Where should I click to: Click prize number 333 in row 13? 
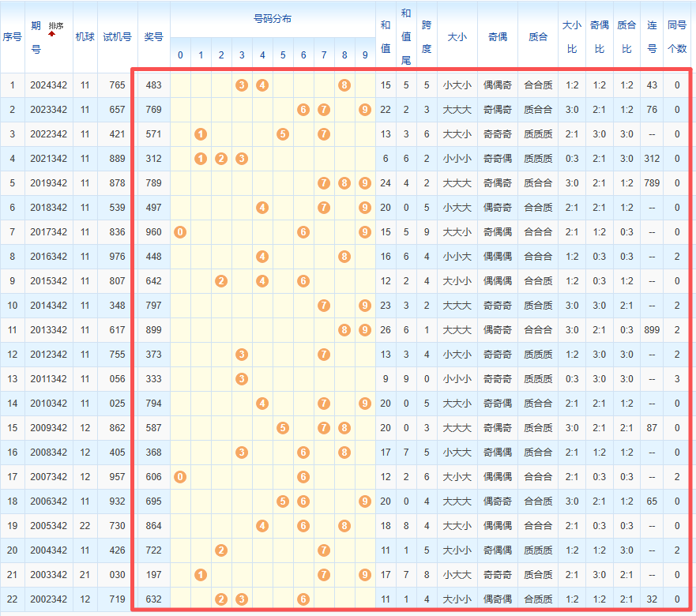click(153, 379)
